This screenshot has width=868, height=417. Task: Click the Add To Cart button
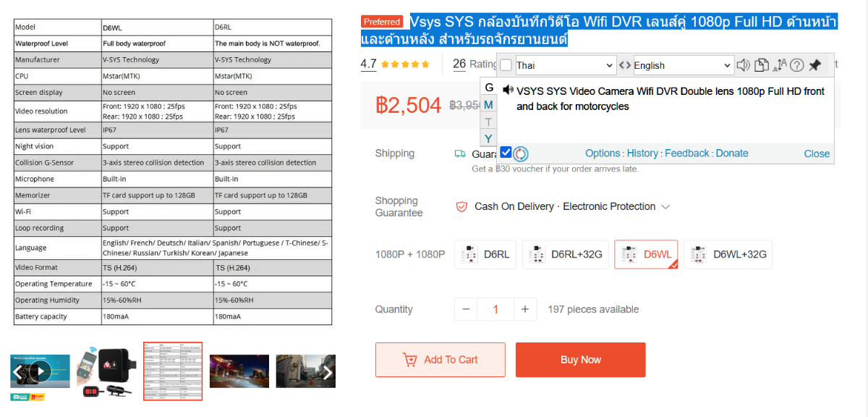click(441, 360)
